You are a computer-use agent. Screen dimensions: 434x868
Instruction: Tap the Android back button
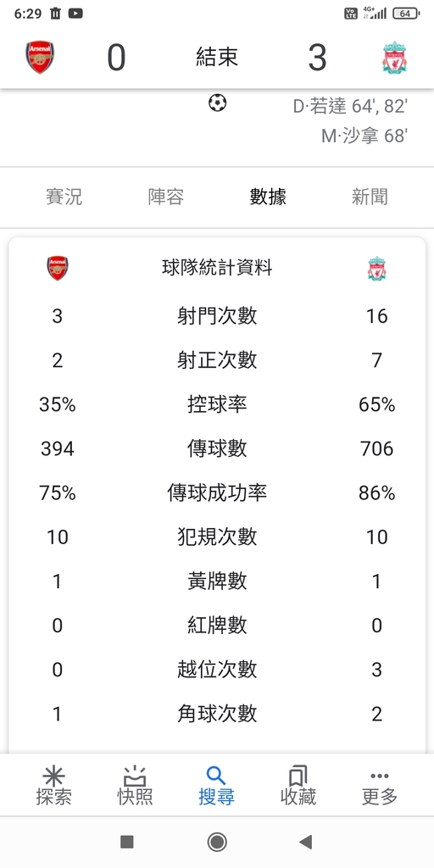305,842
